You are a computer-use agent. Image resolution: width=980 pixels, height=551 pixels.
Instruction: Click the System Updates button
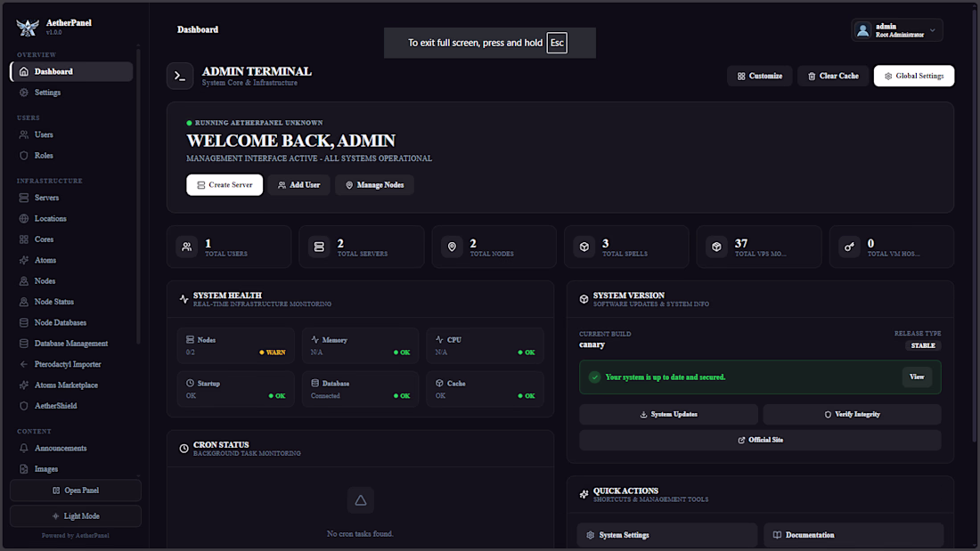point(668,414)
